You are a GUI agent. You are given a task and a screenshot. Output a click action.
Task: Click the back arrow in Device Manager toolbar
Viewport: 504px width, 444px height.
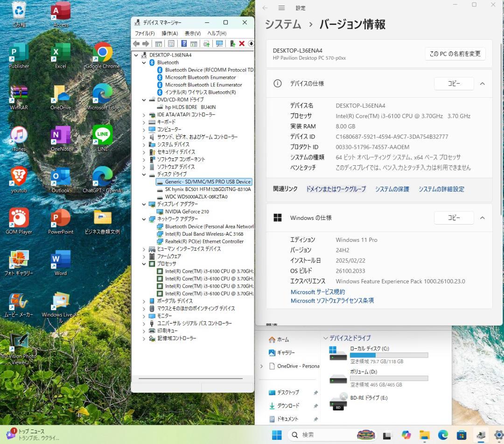click(x=136, y=43)
